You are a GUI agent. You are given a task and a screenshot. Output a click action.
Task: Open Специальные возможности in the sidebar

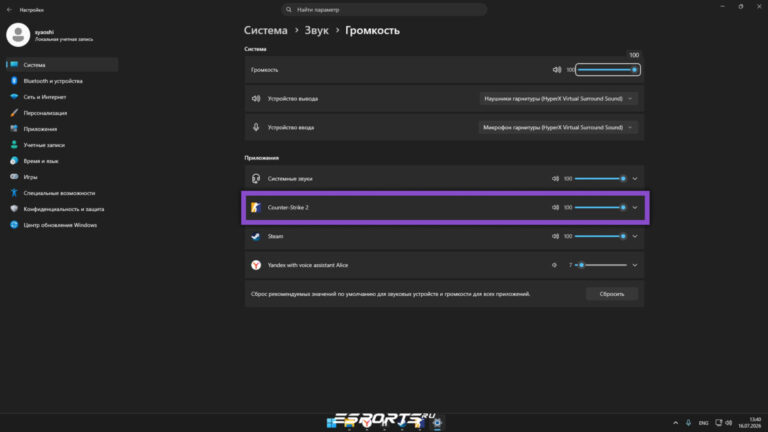[x=62, y=193]
